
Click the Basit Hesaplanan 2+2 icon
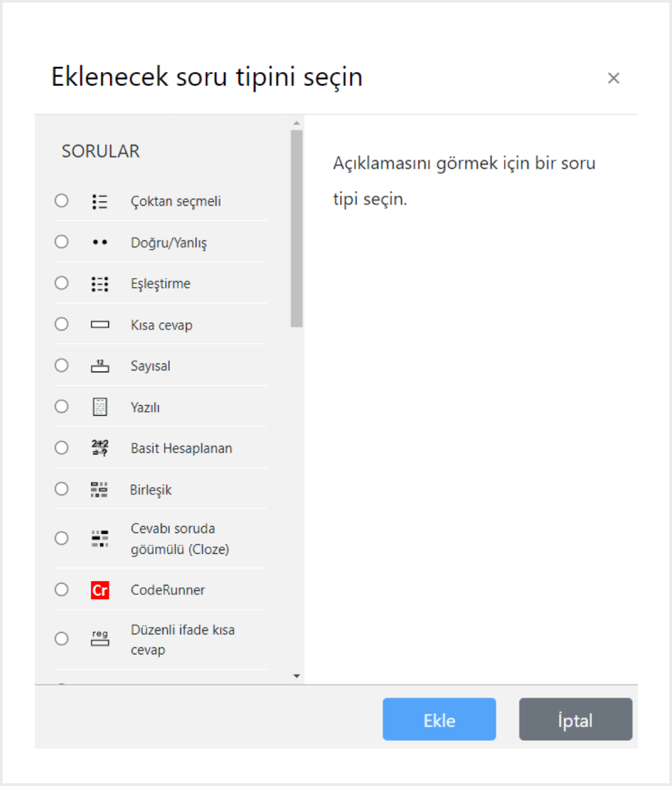[100, 448]
